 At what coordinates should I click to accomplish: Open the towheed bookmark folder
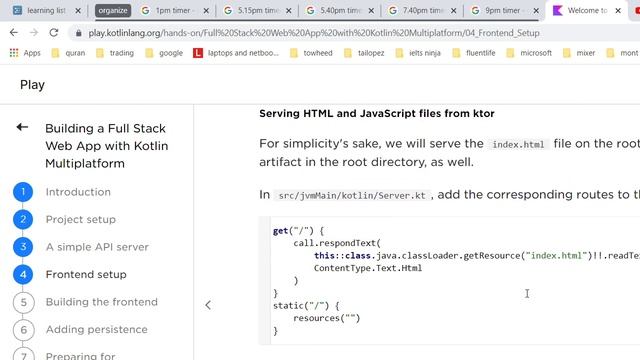[311, 53]
